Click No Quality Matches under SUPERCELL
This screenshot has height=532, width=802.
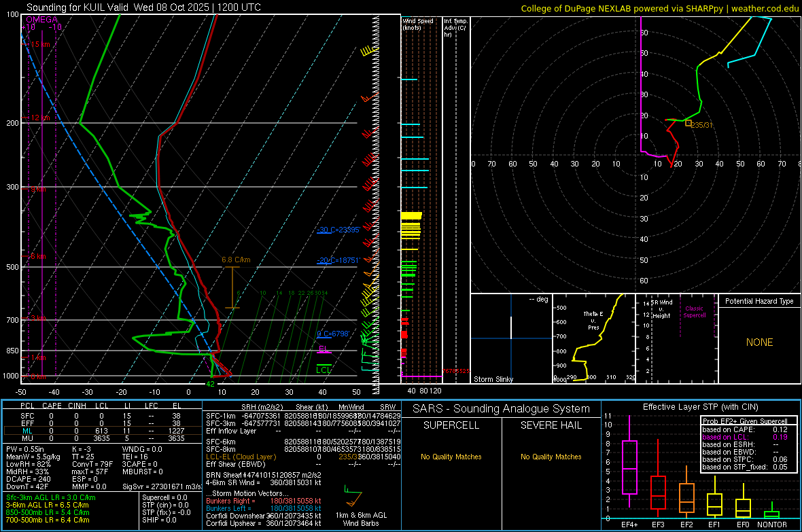[x=451, y=457]
